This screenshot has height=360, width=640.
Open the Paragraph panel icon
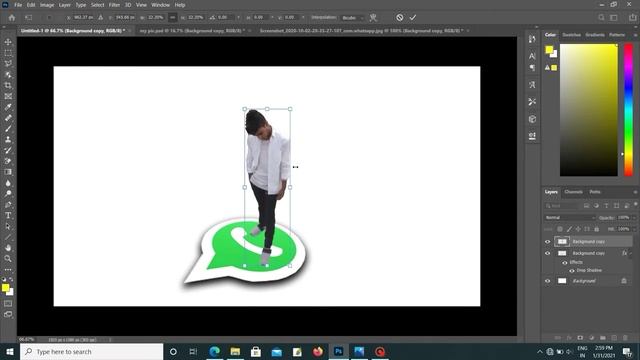[532, 68]
